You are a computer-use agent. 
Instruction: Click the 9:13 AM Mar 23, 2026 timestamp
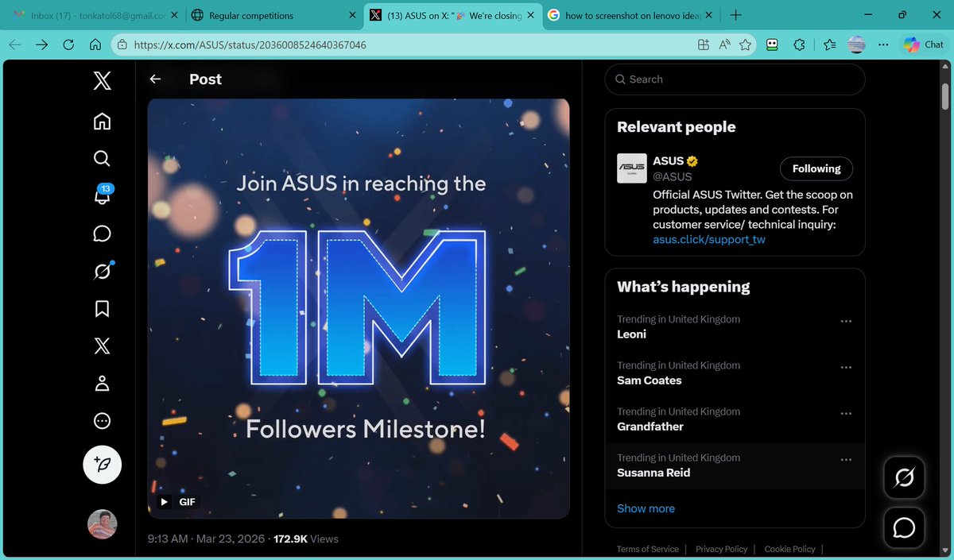pos(207,539)
